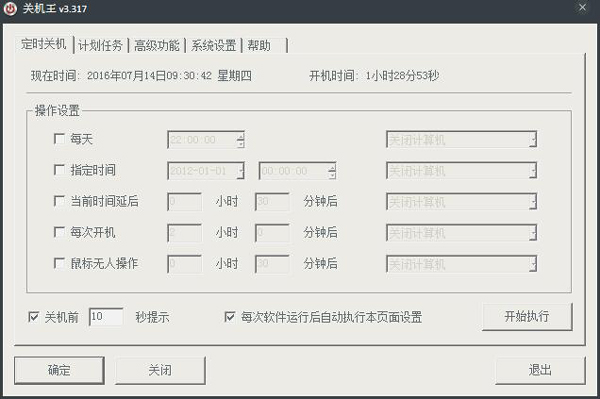Click the spinner arrows of 00:00:00 field
Screen dimensions: 600x399
(x=333, y=171)
